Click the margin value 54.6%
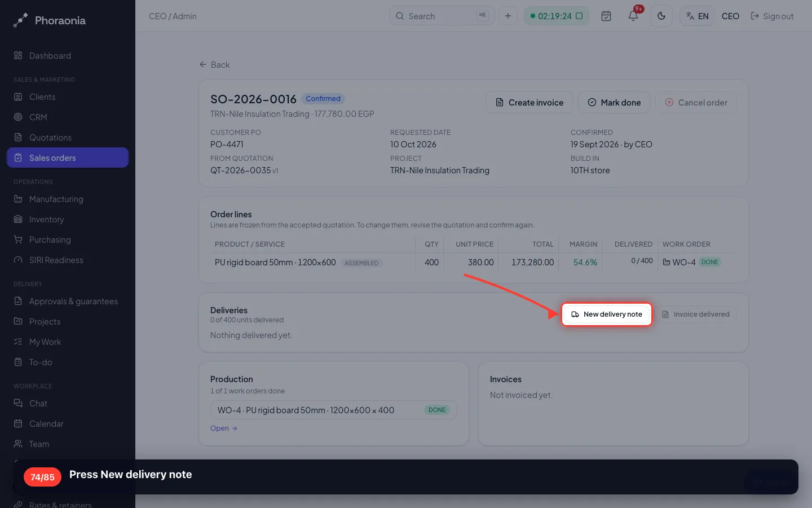This screenshot has width=812, height=508. point(585,262)
